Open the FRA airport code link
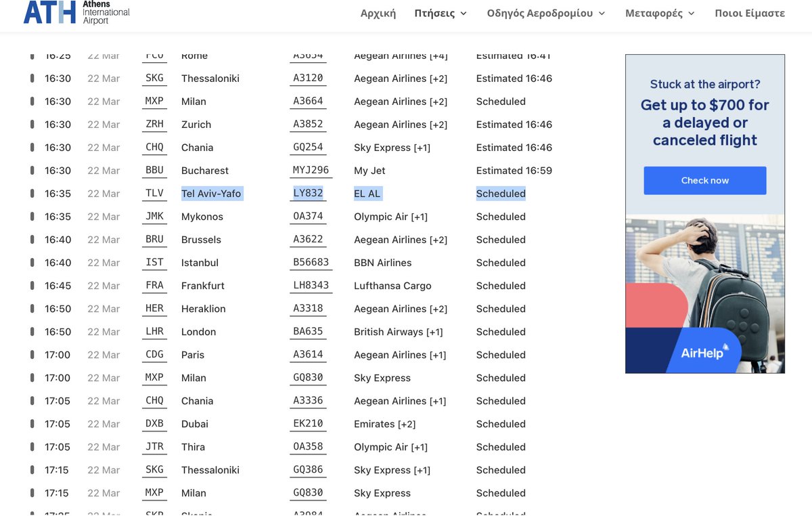The width and height of the screenshot is (812, 516). 154,286
